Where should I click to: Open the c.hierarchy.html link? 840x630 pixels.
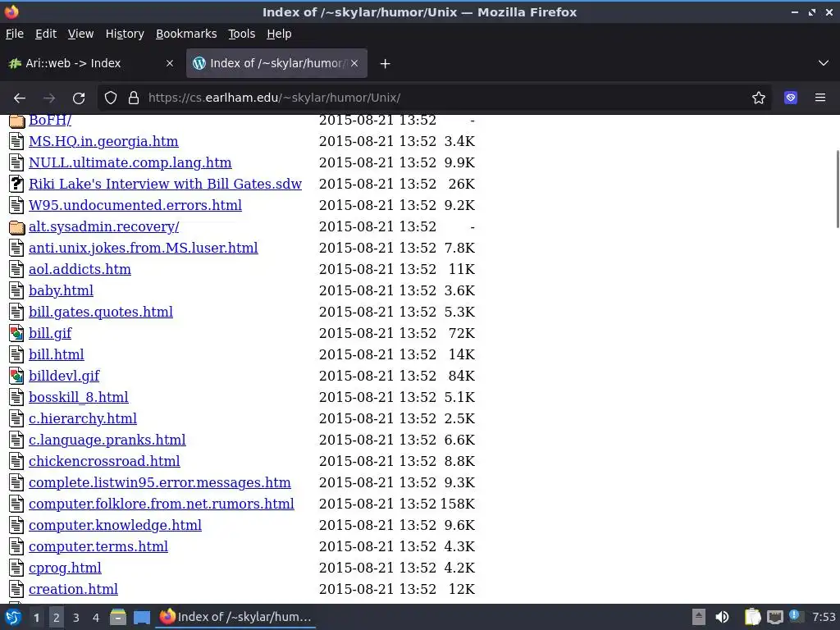point(83,418)
